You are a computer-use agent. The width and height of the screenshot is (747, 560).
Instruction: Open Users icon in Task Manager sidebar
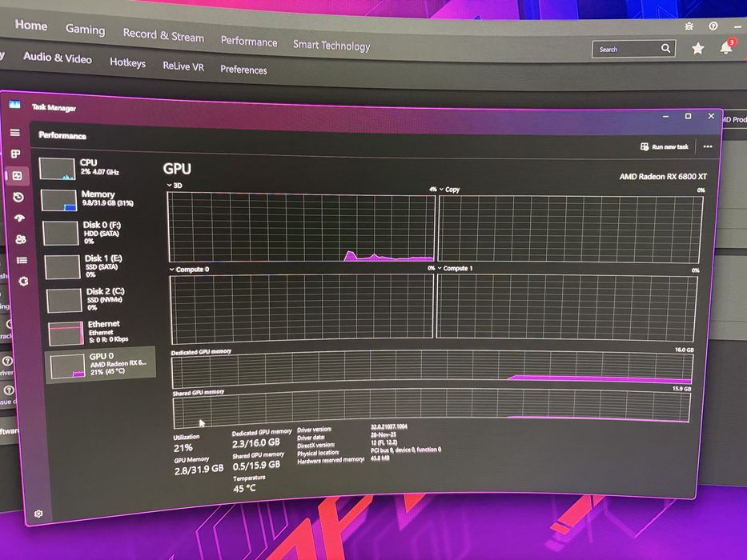tap(21, 239)
